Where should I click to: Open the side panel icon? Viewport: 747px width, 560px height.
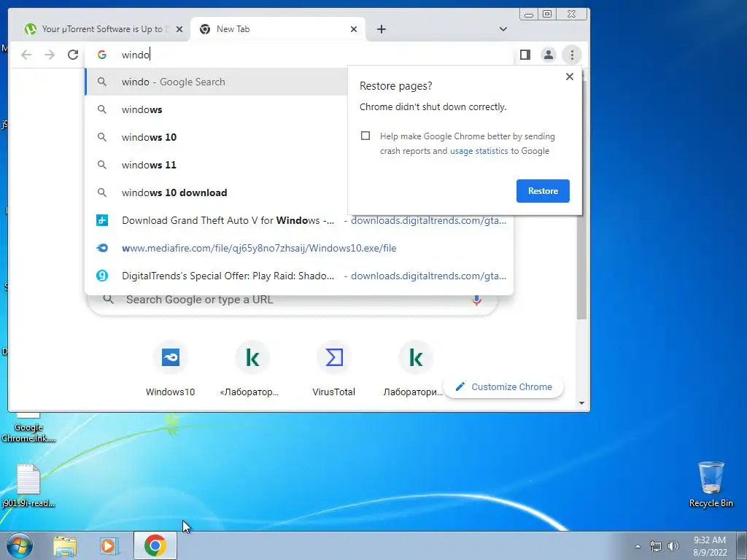(525, 55)
